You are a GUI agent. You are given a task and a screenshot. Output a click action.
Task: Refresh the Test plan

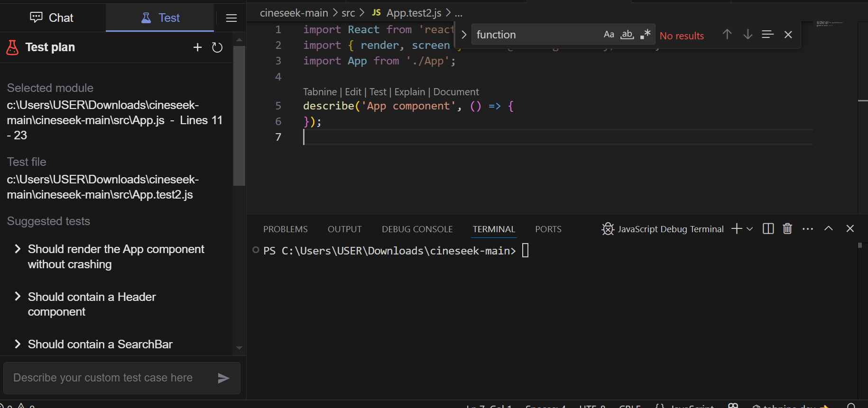(217, 47)
